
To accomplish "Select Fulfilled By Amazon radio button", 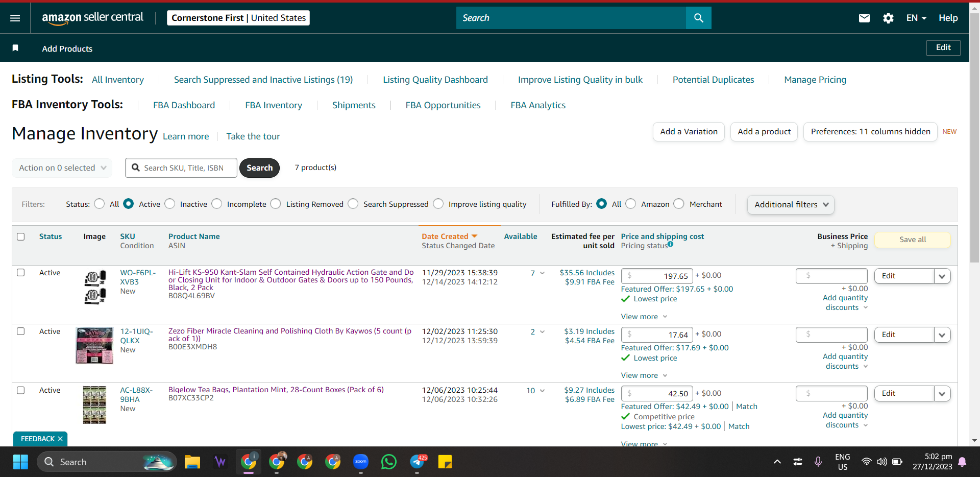I will [631, 204].
